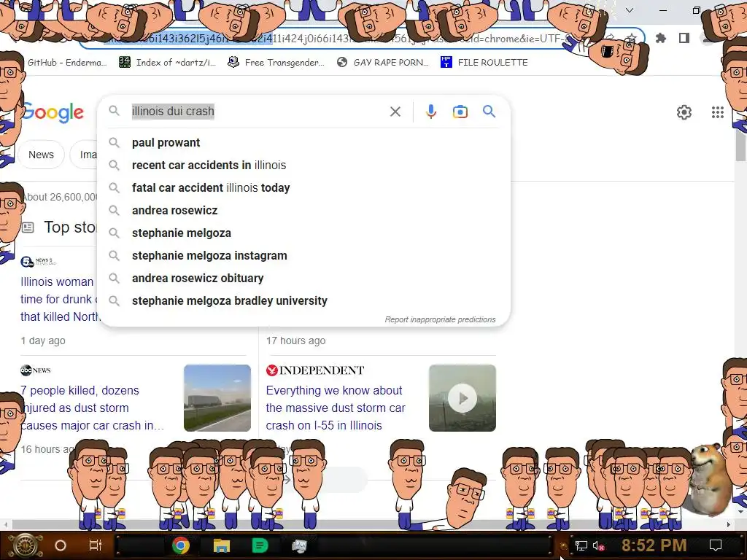
Task: Open the Windows Start button
Action: [26, 545]
